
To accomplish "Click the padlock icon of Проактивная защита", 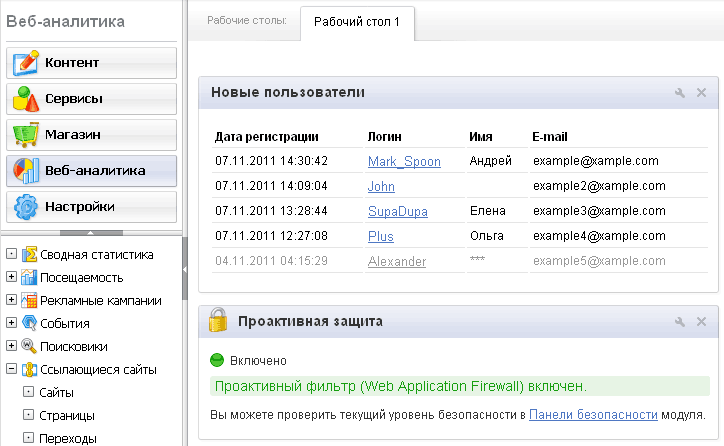I will coord(218,320).
